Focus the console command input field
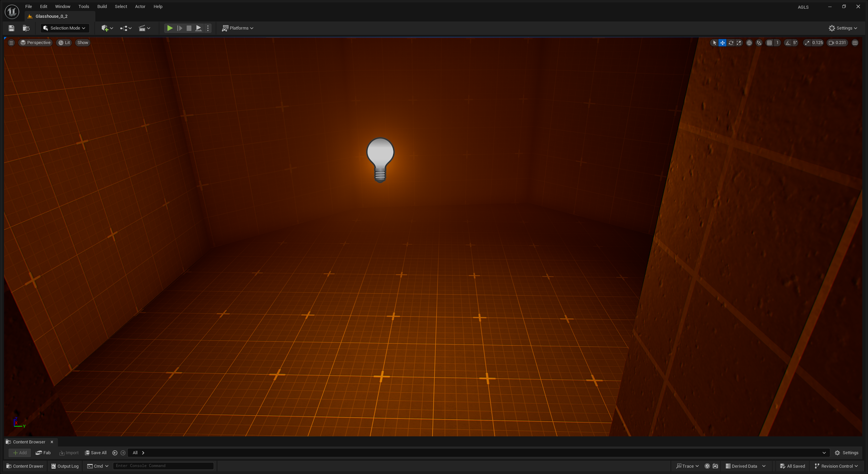868x474 pixels. (x=163, y=466)
